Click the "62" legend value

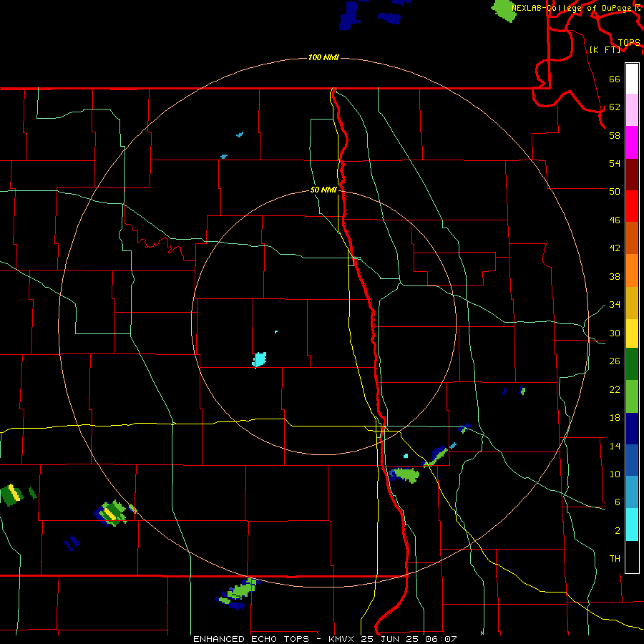[x=615, y=107]
